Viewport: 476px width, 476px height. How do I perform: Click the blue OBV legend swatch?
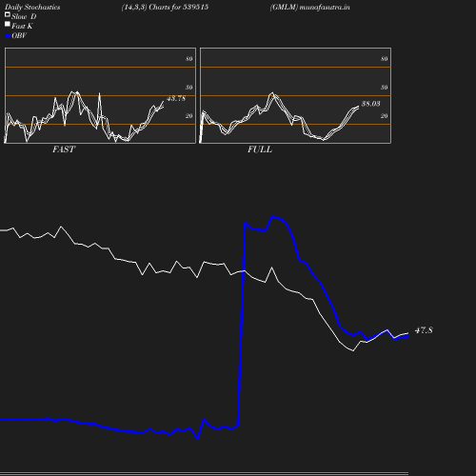(8, 36)
